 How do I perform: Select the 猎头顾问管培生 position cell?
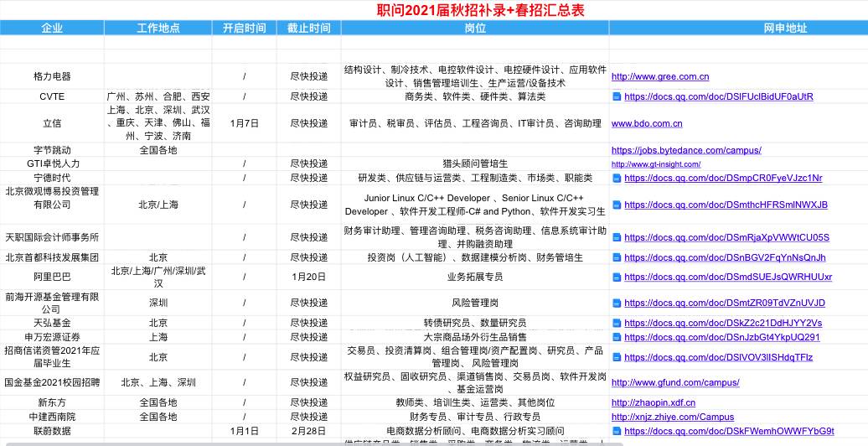point(475,164)
